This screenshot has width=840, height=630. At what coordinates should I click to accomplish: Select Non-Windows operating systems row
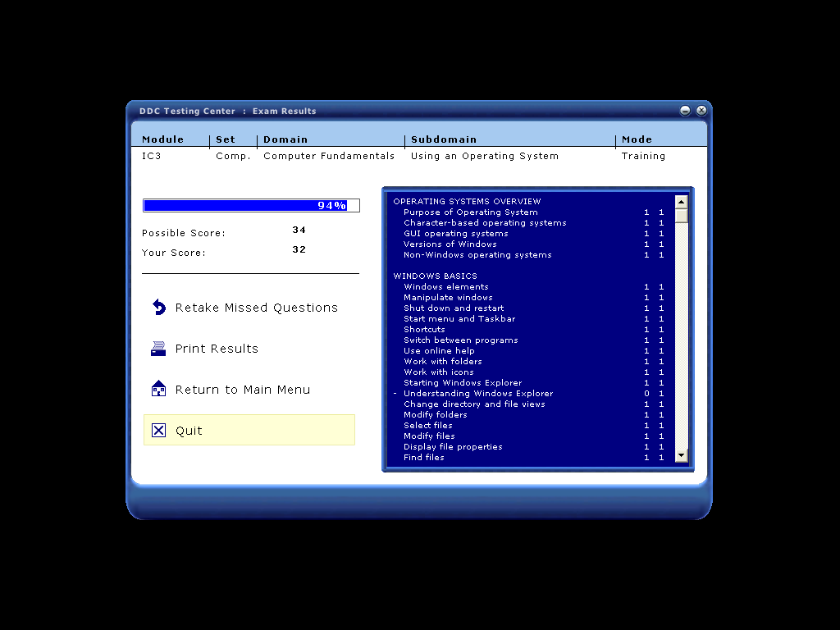(x=533, y=255)
